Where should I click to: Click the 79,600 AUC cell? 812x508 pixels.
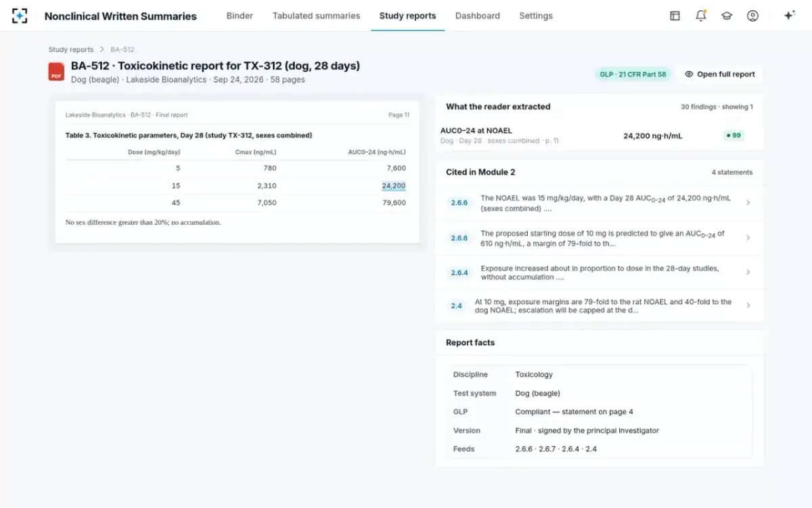tap(394, 203)
